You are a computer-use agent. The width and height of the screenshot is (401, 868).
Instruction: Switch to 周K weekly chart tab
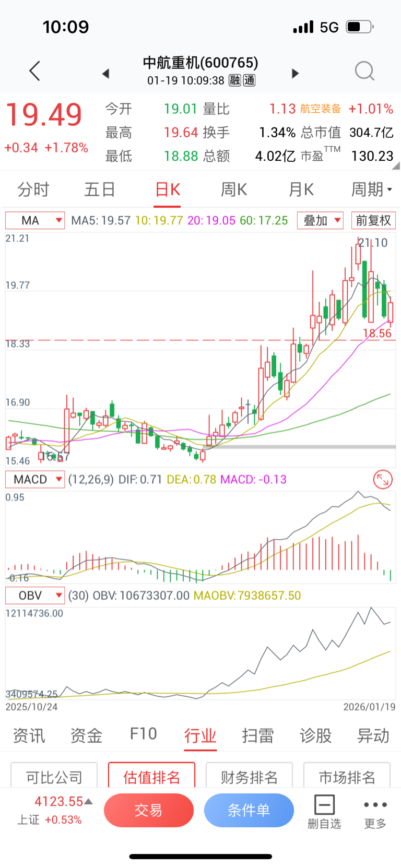234,189
